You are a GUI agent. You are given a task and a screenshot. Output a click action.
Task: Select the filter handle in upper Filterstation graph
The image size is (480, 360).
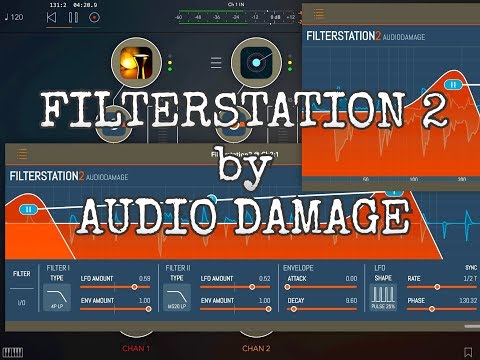pos(453,85)
